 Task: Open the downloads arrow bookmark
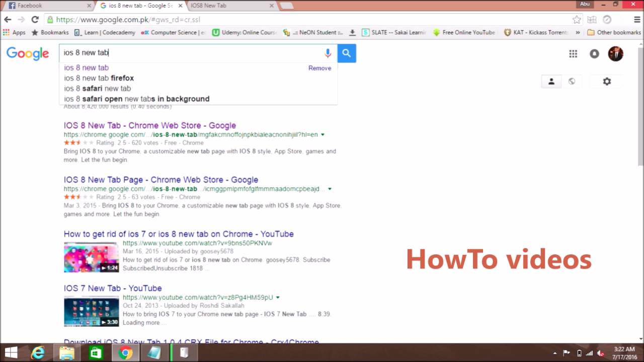352,32
